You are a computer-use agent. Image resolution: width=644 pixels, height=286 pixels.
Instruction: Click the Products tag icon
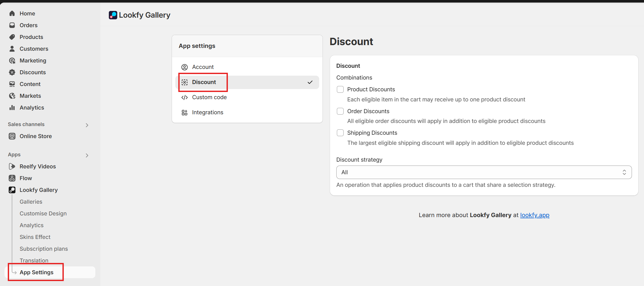click(x=12, y=37)
